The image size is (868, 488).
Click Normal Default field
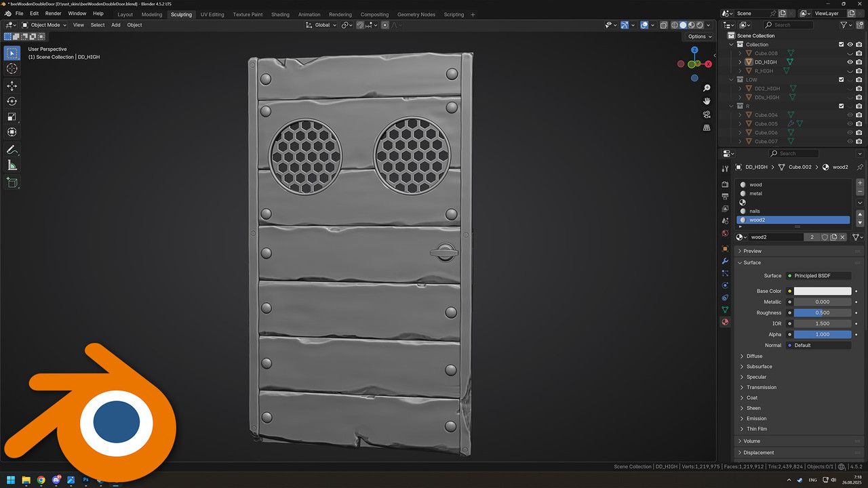[x=818, y=345]
